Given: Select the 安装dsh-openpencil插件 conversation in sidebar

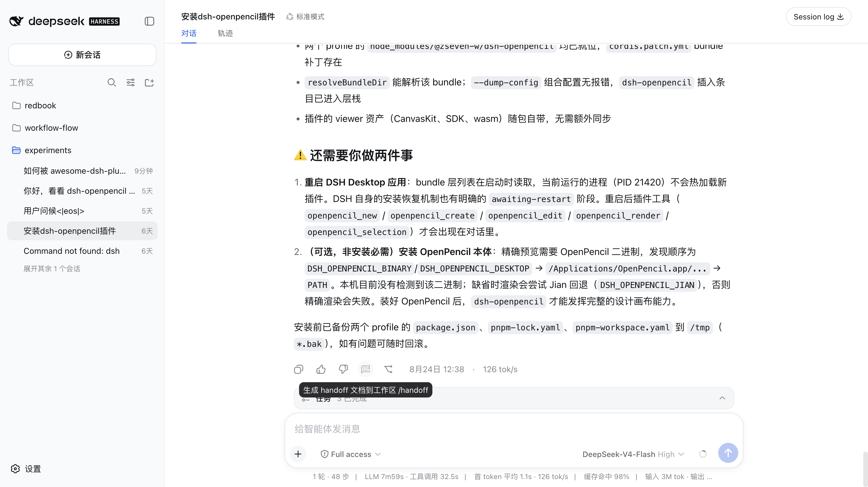Looking at the screenshot, I should coord(82,231).
